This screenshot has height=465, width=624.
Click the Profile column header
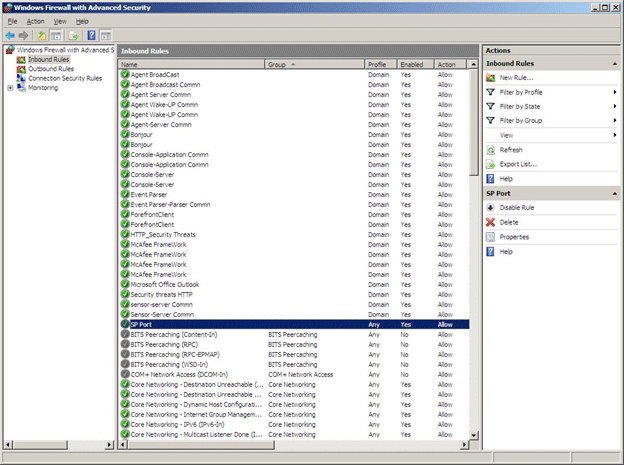(380, 64)
